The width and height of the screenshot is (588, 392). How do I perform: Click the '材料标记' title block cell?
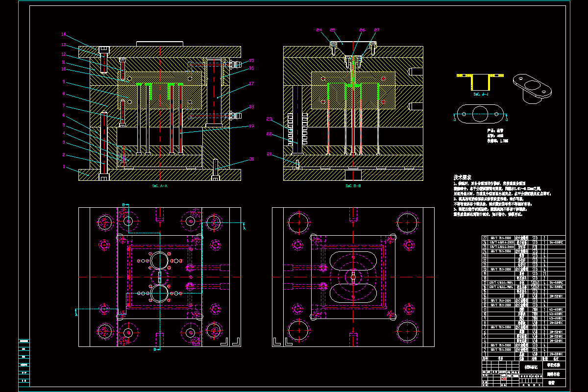pyautogui.click(x=531, y=367)
